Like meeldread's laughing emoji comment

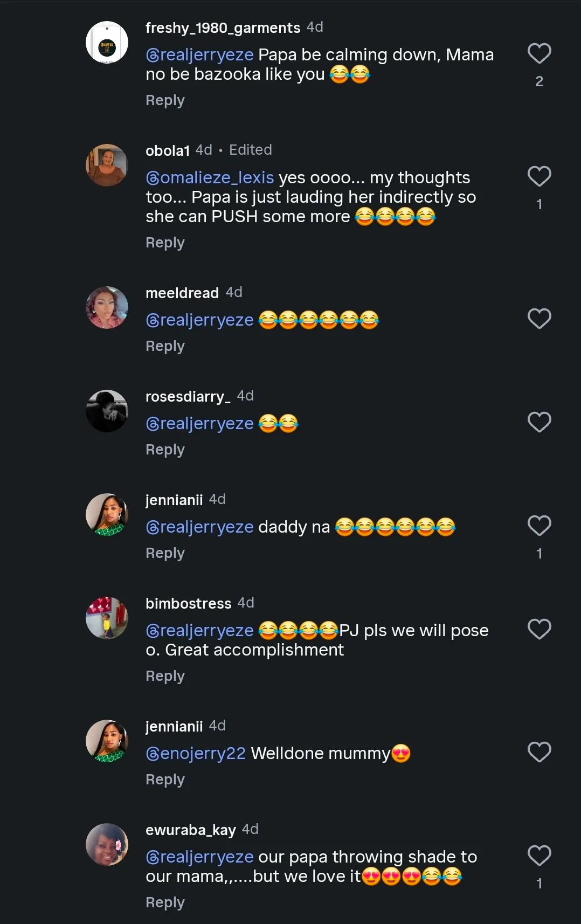(x=539, y=319)
